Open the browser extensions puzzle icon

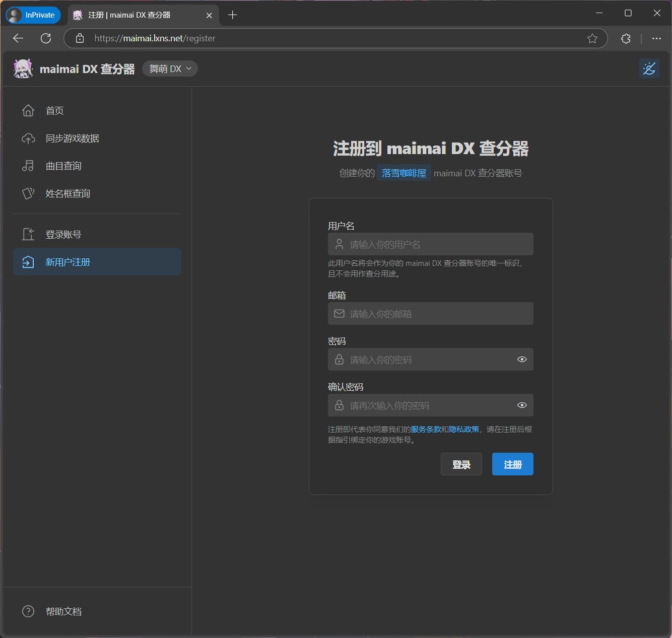click(626, 38)
